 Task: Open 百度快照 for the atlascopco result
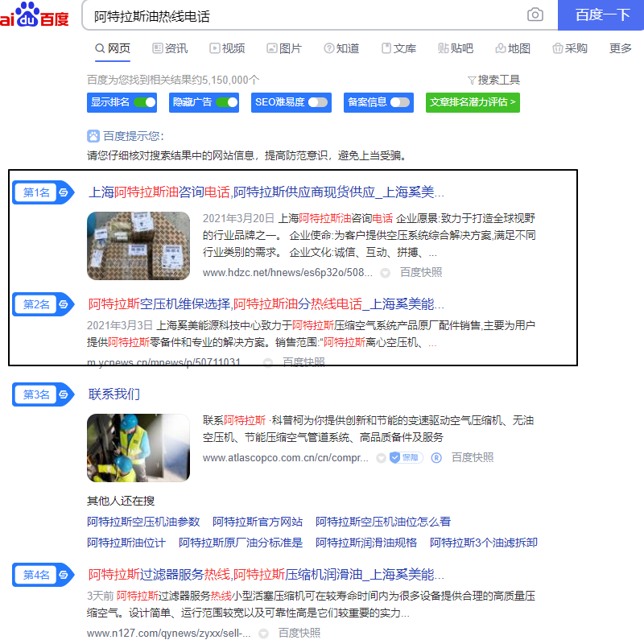click(473, 457)
